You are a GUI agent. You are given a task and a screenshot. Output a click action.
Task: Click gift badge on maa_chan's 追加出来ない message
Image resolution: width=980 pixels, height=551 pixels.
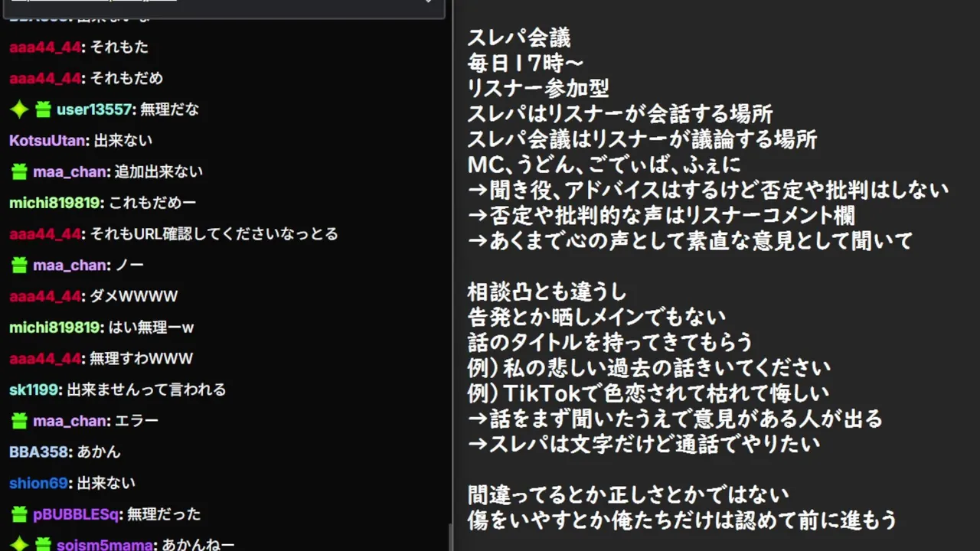tap(19, 172)
